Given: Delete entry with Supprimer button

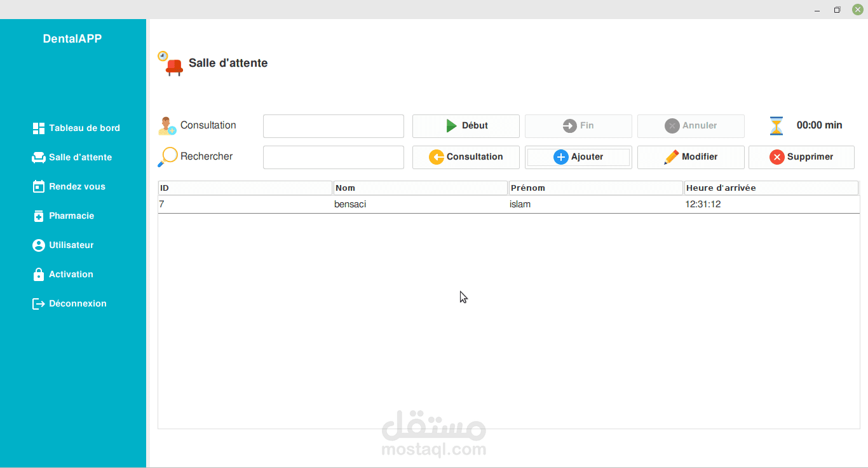Looking at the screenshot, I should pos(801,157).
